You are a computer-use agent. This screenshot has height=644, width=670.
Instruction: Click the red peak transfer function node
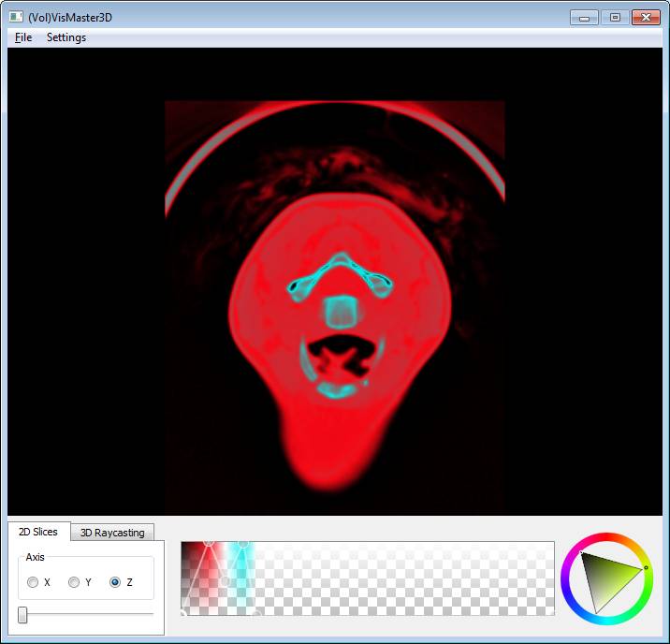208,543
